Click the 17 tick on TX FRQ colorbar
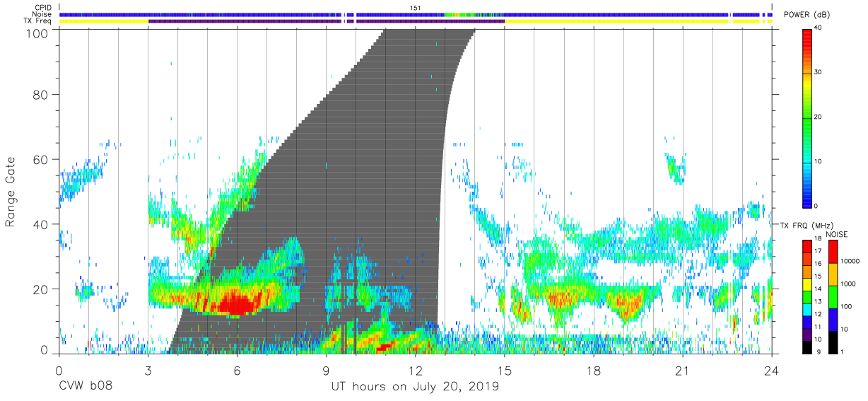 (819, 252)
